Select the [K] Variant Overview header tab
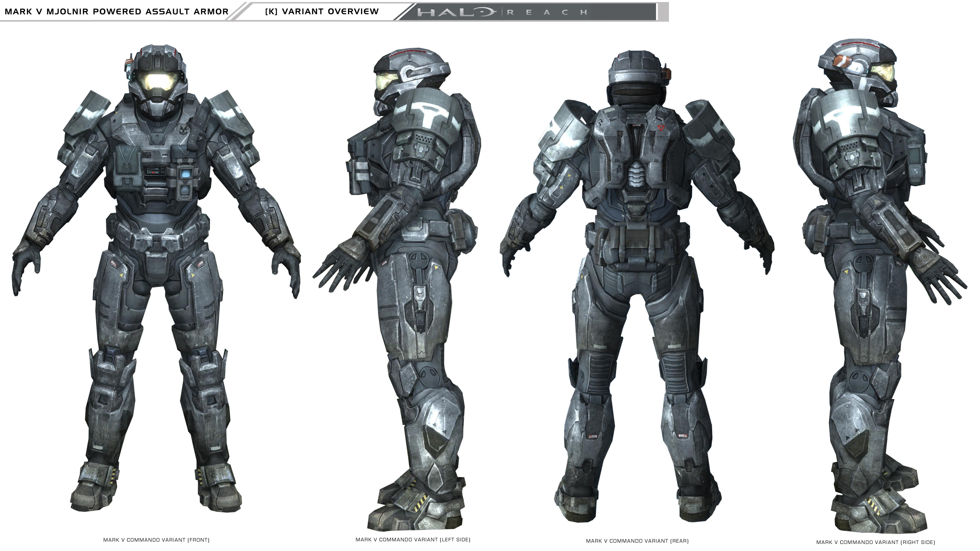The width and height of the screenshot is (980, 551). [322, 11]
